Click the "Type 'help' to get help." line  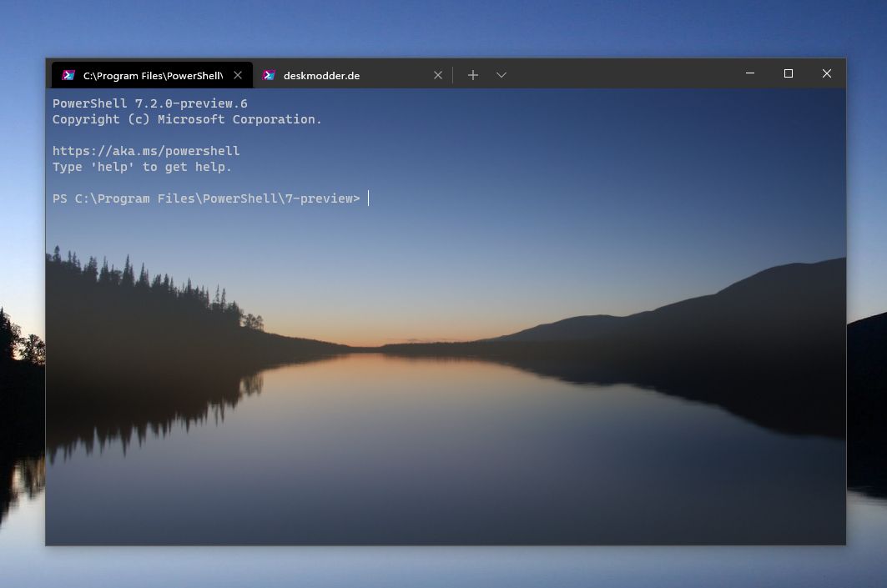[142, 167]
